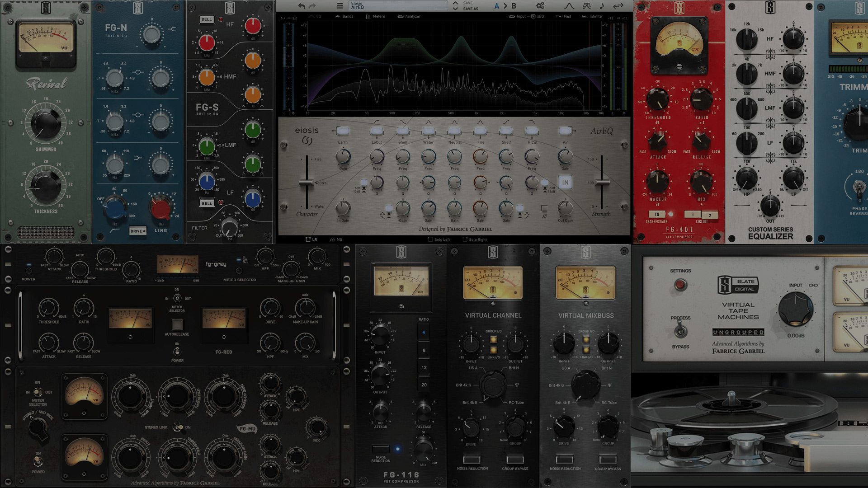Select MS mode at bottom of AirEQ
Screen dimensions: 868x488
tap(336, 239)
